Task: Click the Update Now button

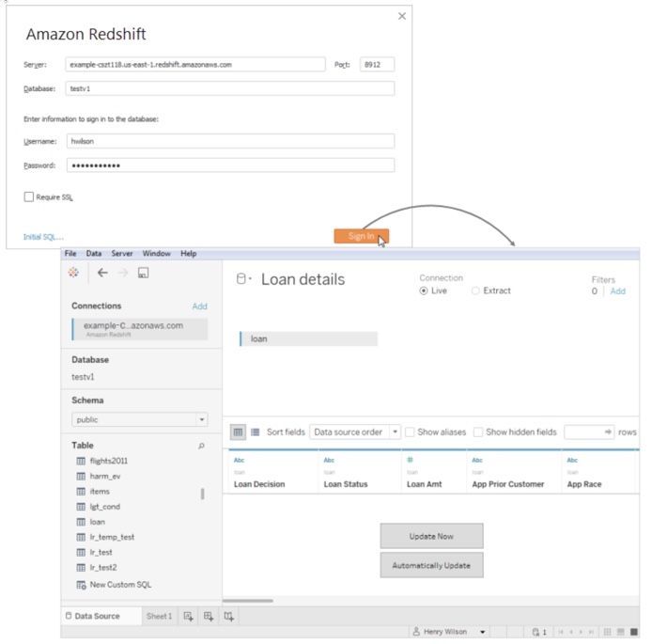Action: pos(431,536)
